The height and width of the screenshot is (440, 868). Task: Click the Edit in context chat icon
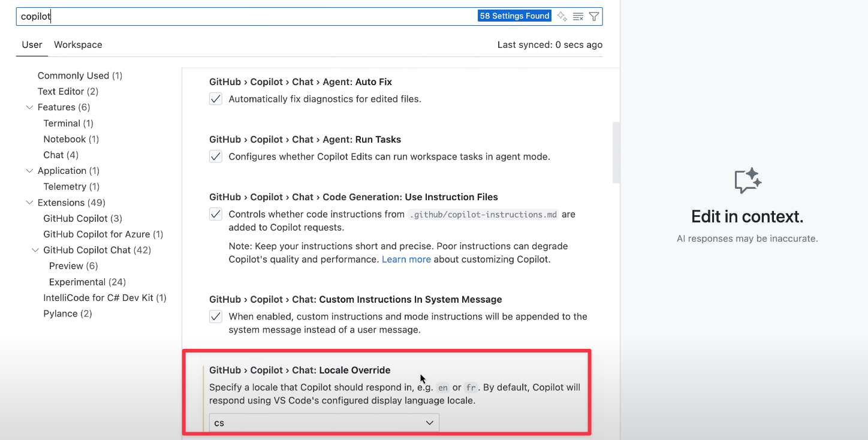(x=747, y=180)
